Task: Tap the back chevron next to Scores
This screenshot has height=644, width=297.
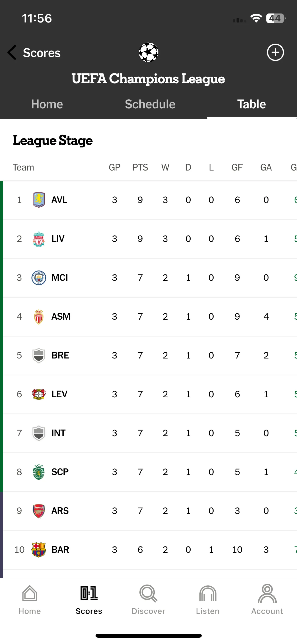Action: (x=12, y=52)
